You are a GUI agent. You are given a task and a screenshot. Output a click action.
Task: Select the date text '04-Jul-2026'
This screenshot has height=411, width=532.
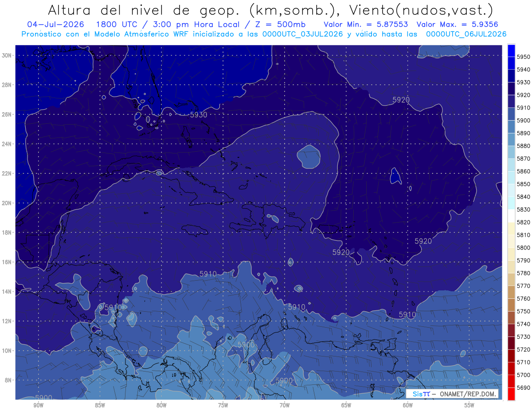point(55,24)
